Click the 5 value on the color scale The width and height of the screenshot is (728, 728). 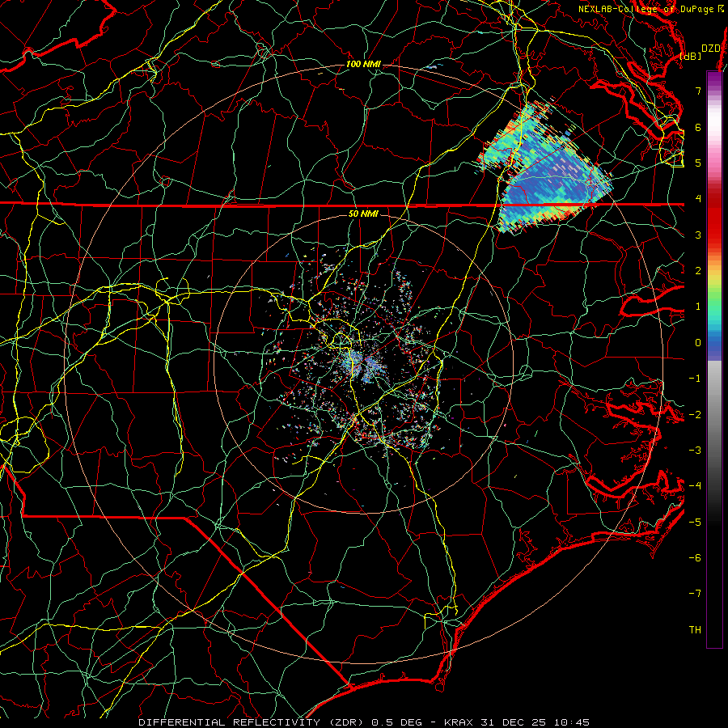coord(698,163)
